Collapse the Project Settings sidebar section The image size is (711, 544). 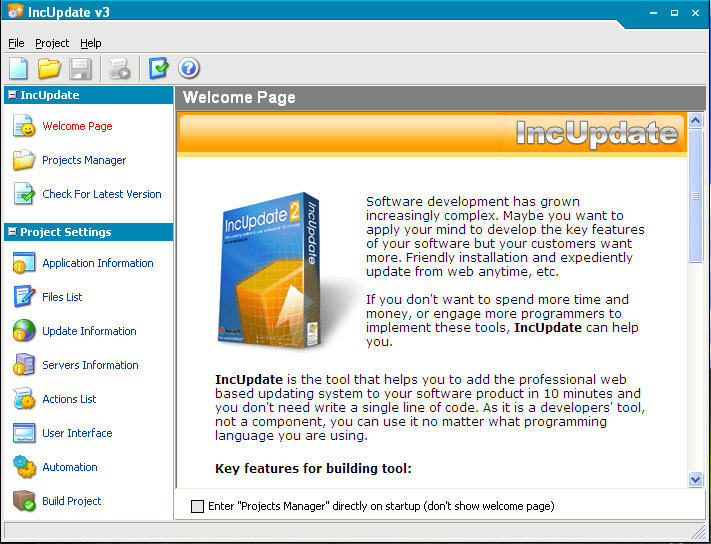pos(13,232)
